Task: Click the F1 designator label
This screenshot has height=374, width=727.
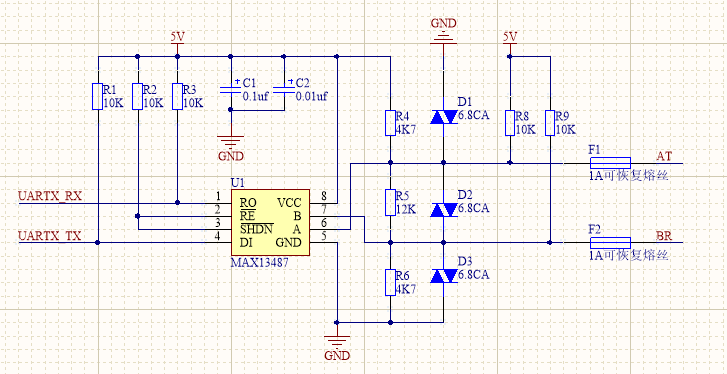Action: (x=594, y=150)
